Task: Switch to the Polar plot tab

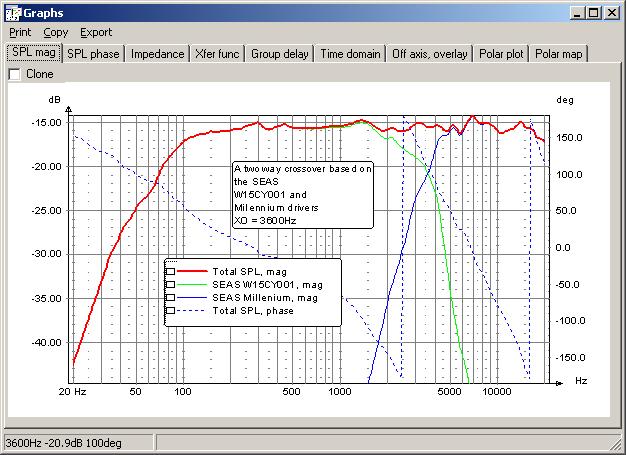Action: click(x=501, y=54)
